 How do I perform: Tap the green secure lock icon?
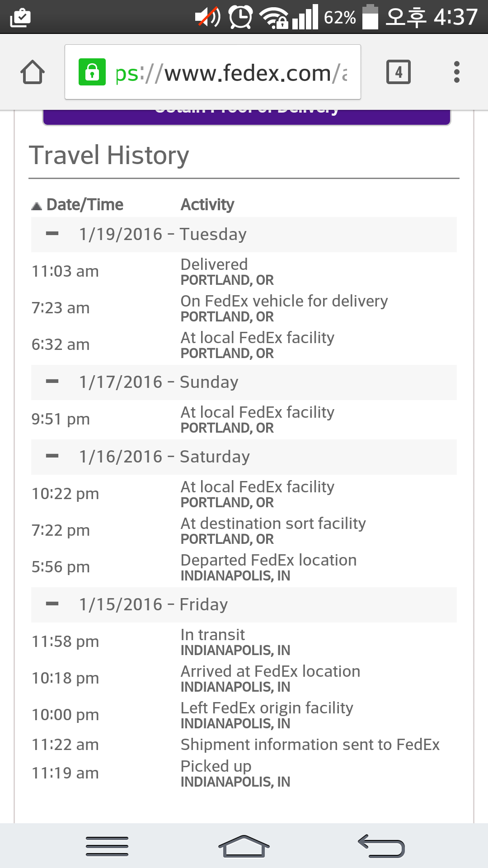coord(92,72)
